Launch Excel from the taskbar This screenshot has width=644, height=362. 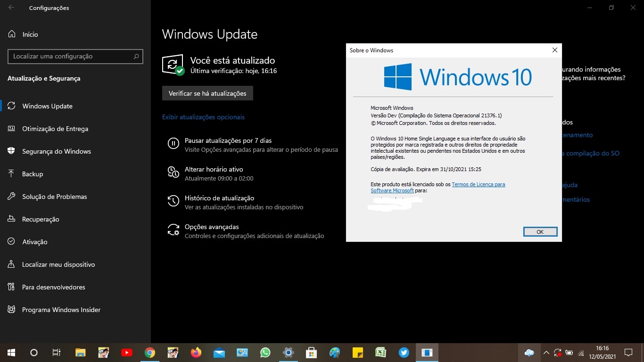tap(381, 353)
